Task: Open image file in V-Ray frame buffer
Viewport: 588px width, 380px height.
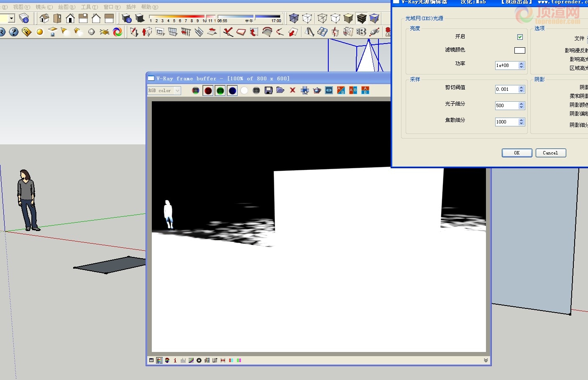Action: pyautogui.click(x=280, y=90)
